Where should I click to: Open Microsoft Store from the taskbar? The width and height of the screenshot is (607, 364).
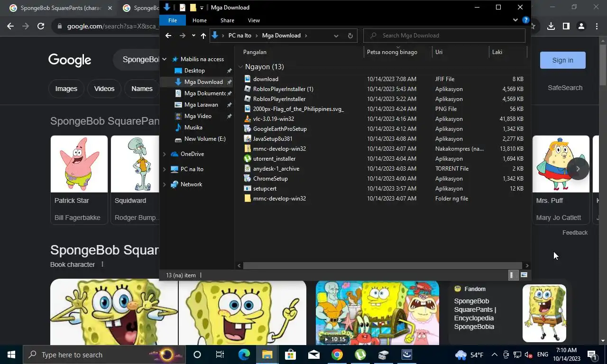pyautogui.click(x=290, y=355)
